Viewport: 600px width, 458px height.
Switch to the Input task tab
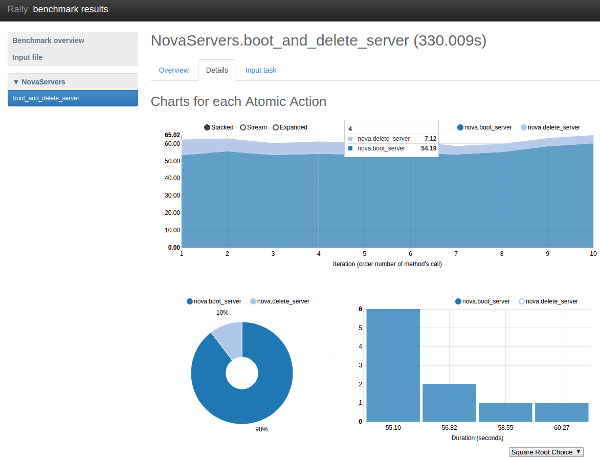260,70
